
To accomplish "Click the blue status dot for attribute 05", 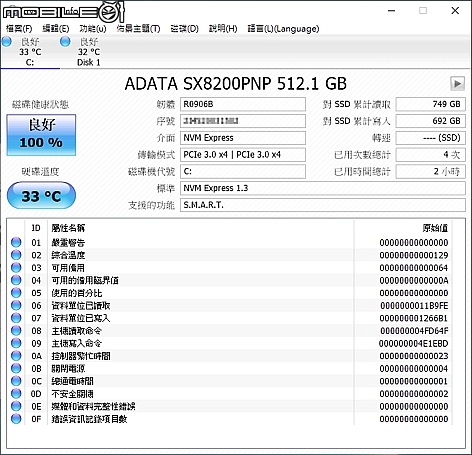I will (x=16, y=293).
